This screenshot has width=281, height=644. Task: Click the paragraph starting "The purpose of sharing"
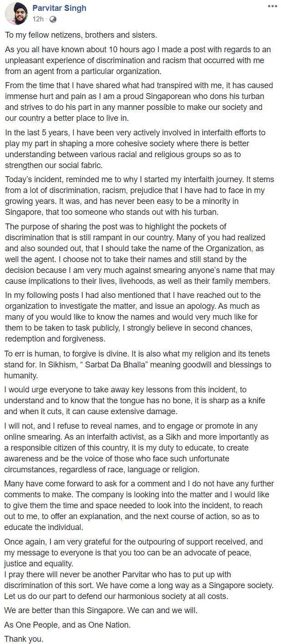[136, 253]
